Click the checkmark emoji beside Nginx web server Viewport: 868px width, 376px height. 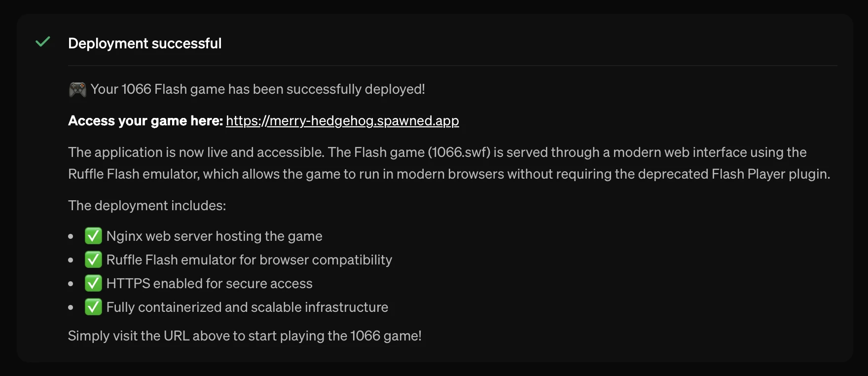tap(93, 236)
